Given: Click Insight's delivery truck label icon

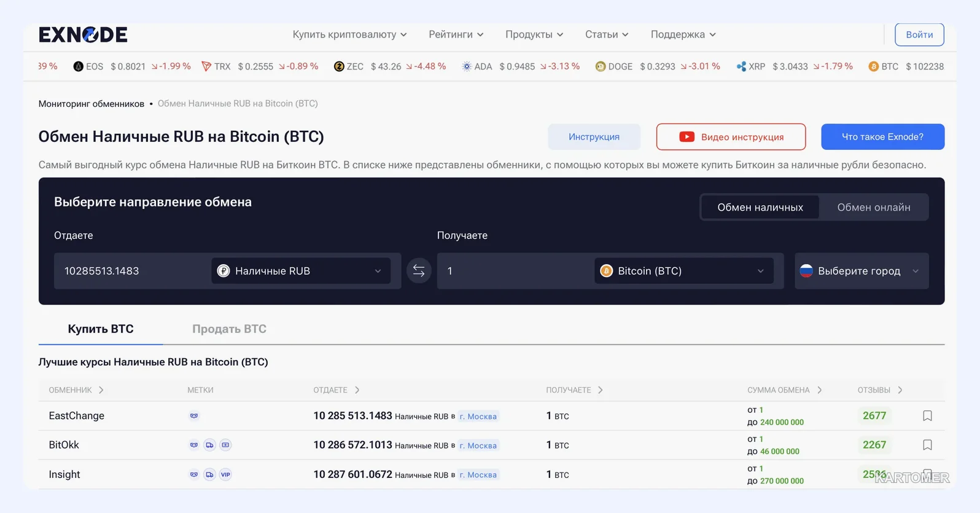Looking at the screenshot, I should [x=209, y=474].
